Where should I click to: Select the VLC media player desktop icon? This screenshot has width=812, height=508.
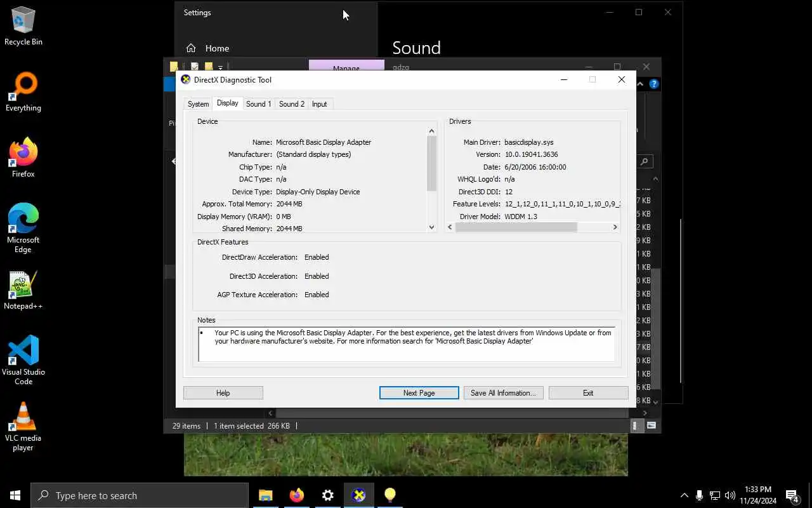23,427
